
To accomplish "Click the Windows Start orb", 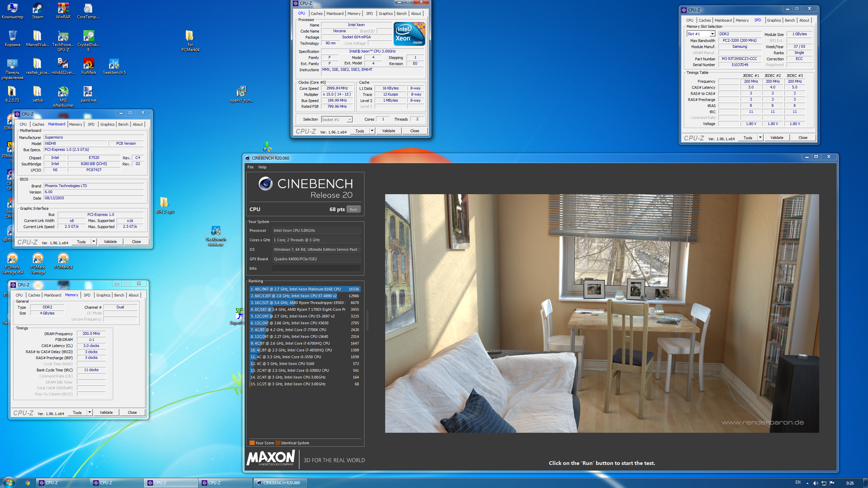I will (9, 482).
